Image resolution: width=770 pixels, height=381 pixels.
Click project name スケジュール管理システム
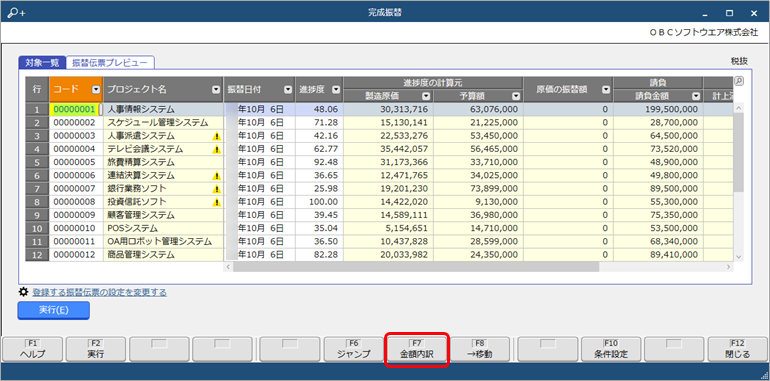point(158,123)
